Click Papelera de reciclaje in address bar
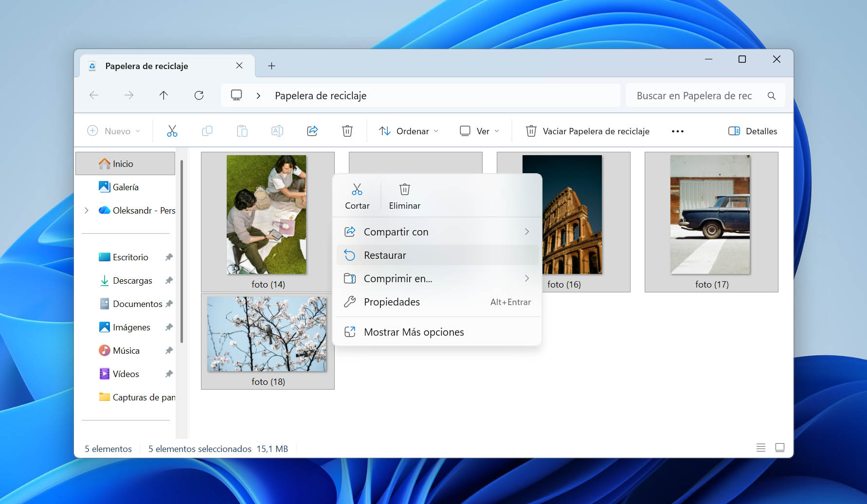Viewport: 867px width, 504px height. click(321, 96)
